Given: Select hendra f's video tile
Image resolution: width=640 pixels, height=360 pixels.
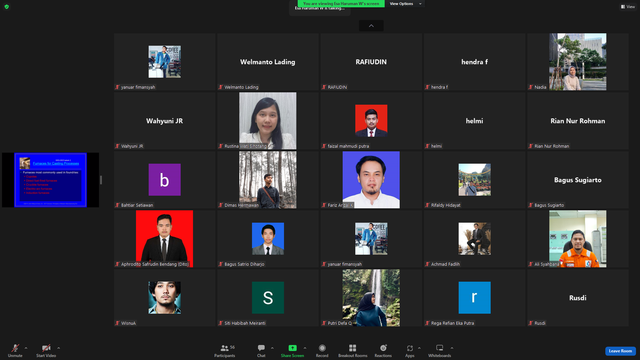Looking at the screenshot, I should [474, 62].
